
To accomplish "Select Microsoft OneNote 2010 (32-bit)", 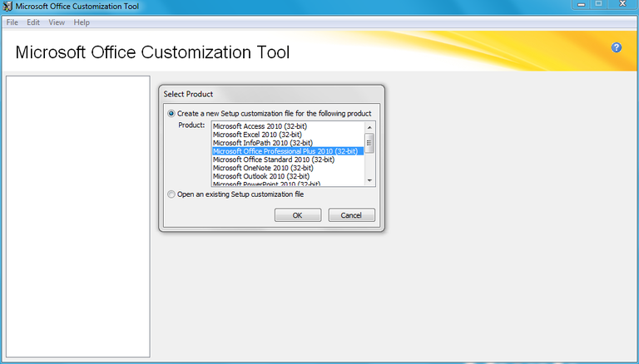I will (262, 168).
